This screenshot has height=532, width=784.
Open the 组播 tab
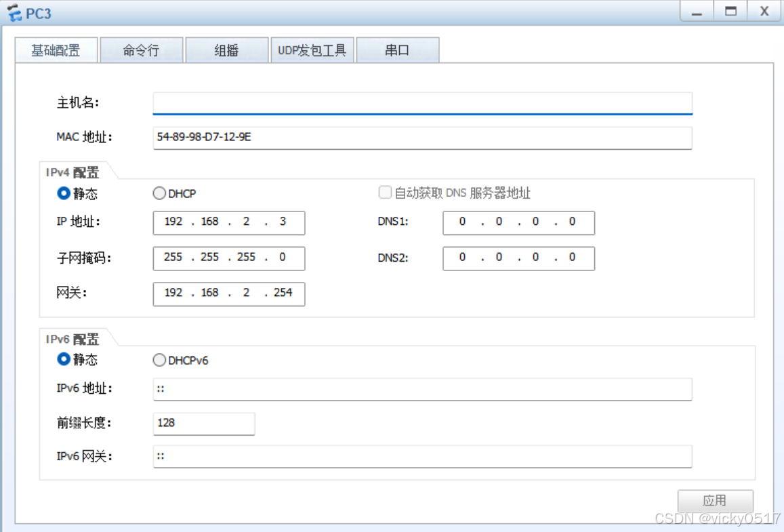coord(227,50)
